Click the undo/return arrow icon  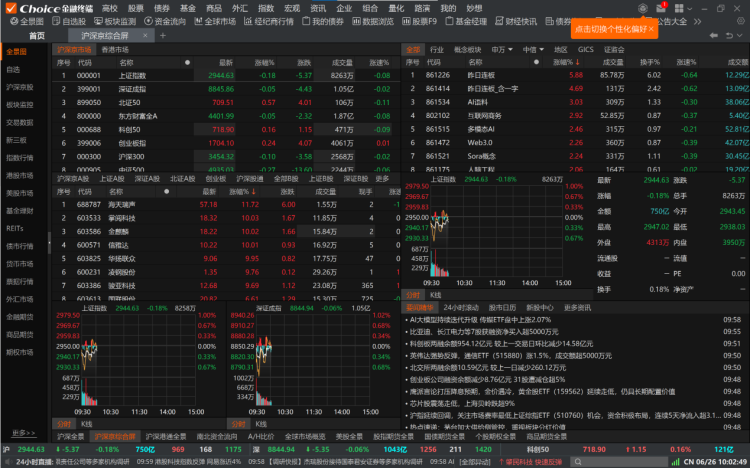tap(729, 35)
